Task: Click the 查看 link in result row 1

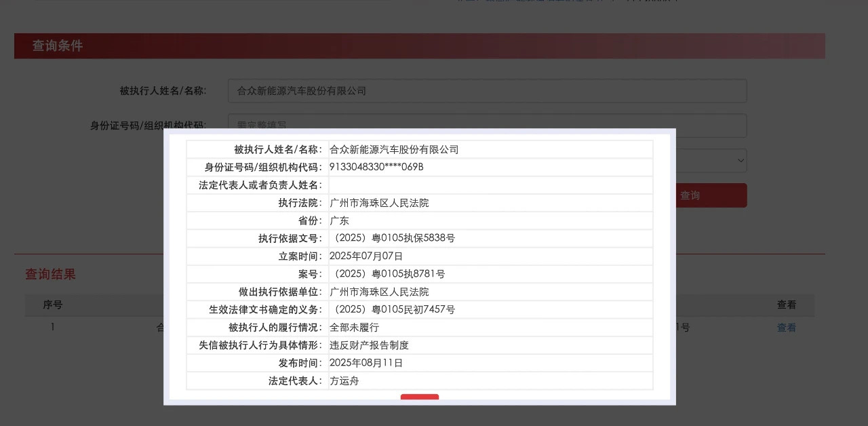Action: pyautogui.click(x=787, y=328)
